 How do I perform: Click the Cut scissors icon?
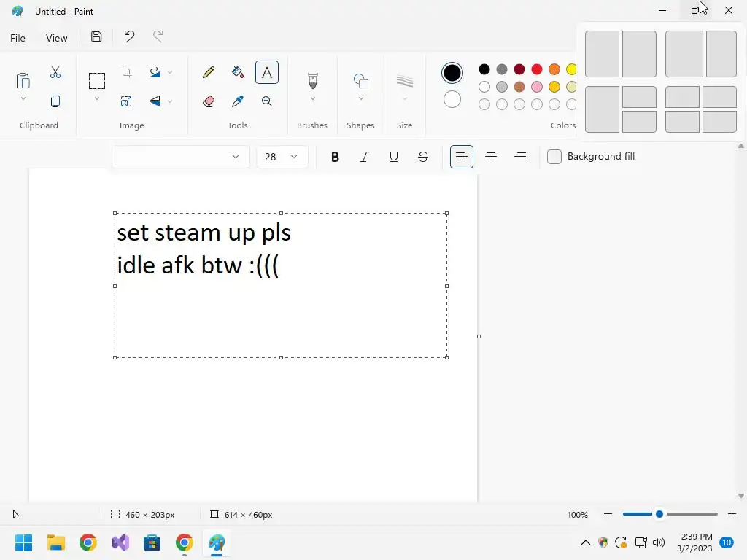[55, 72]
